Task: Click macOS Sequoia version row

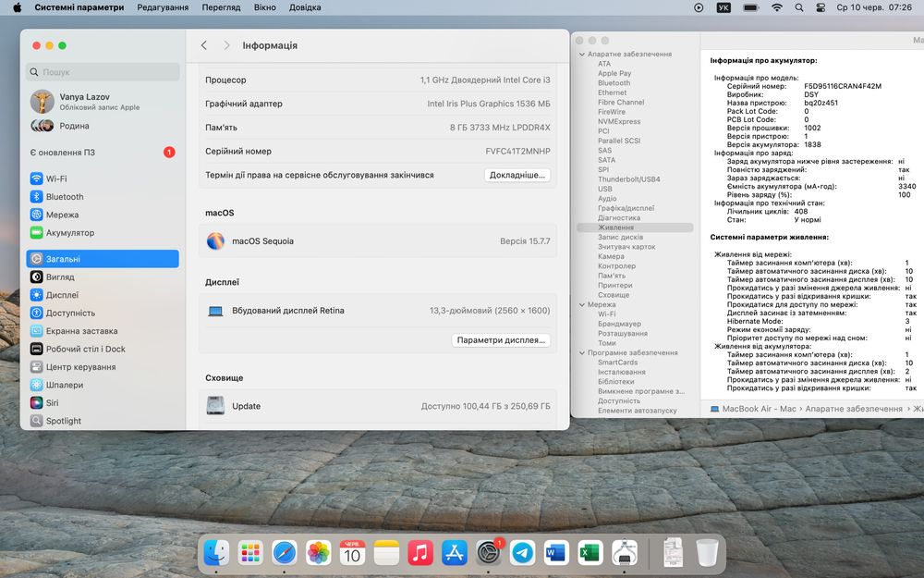Action: click(378, 241)
